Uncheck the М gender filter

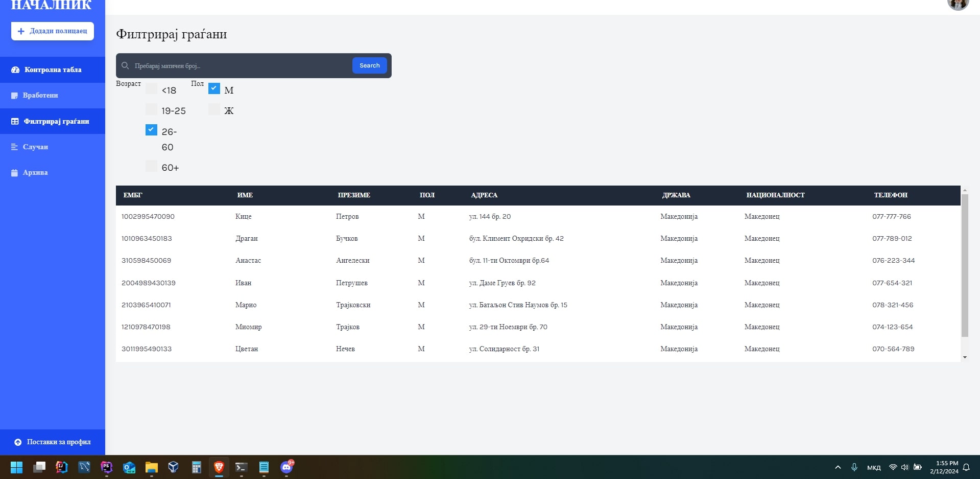pos(214,89)
